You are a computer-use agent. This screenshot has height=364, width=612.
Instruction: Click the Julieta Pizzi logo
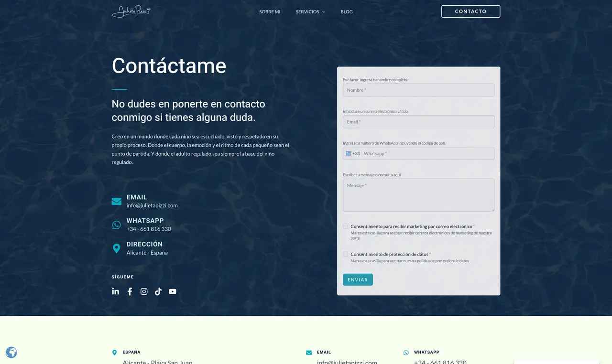pyautogui.click(x=131, y=11)
